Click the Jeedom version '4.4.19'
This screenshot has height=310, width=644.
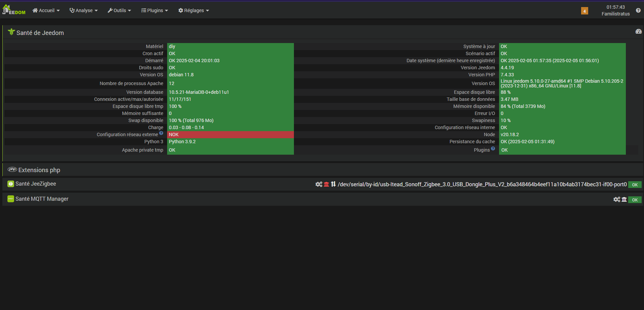[x=507, y=68]
